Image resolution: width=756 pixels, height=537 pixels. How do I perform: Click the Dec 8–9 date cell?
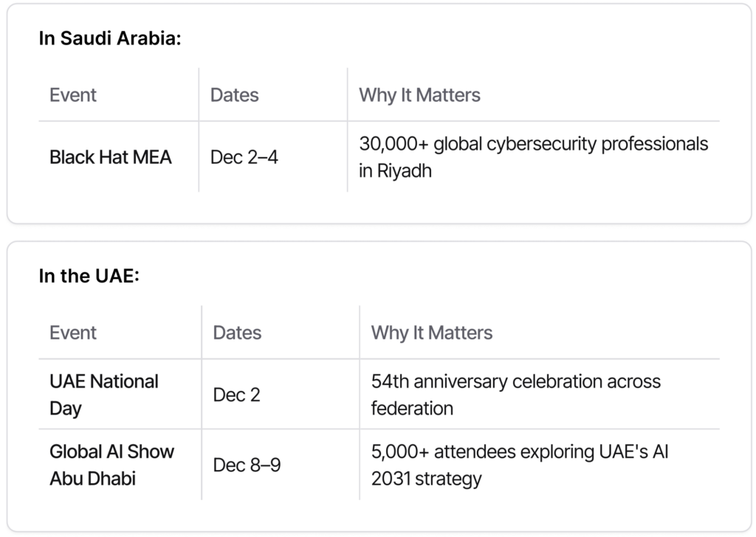point(247,465)
